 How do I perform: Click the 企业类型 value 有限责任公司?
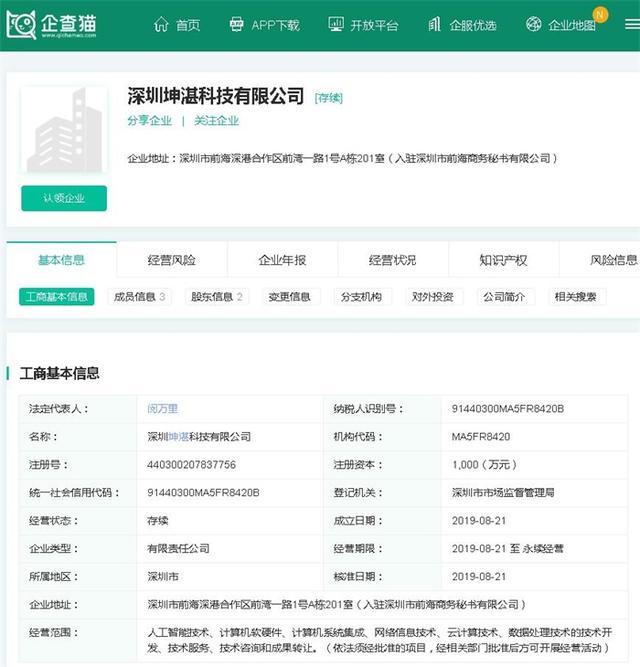[x=178, y=549]
